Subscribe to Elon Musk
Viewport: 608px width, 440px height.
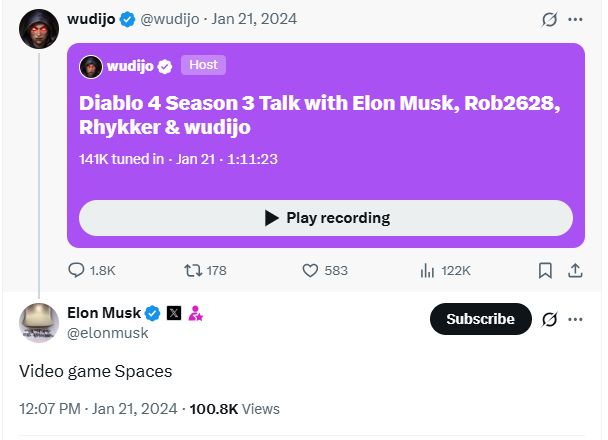point(480,319)
